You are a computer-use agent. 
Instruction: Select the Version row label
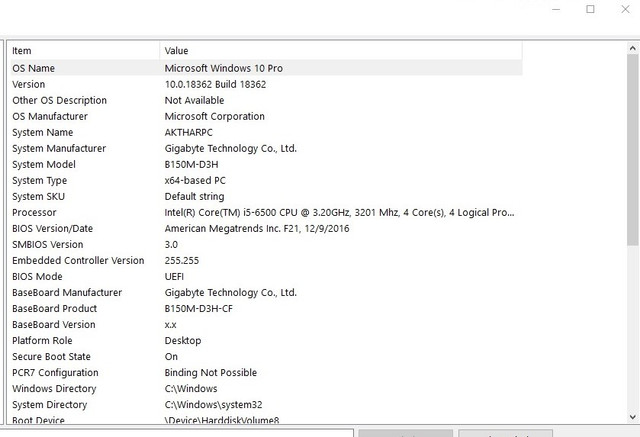(x=29, y=84)
